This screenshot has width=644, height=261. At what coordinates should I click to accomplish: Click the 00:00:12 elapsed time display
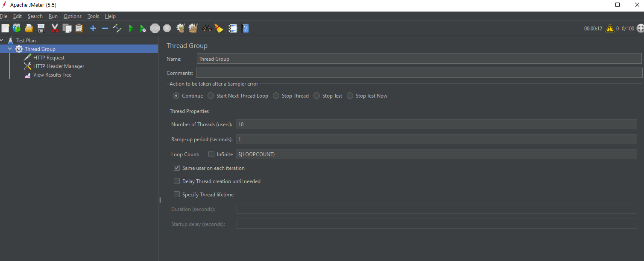(x=593, y=29)
